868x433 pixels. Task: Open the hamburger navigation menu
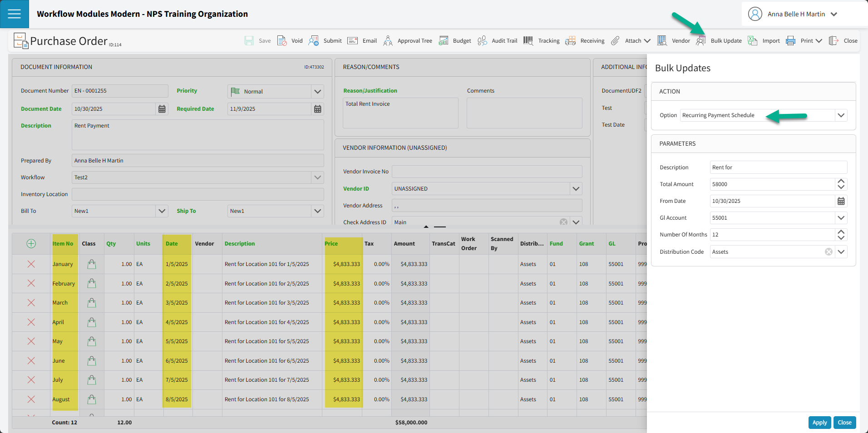[14, 14]
